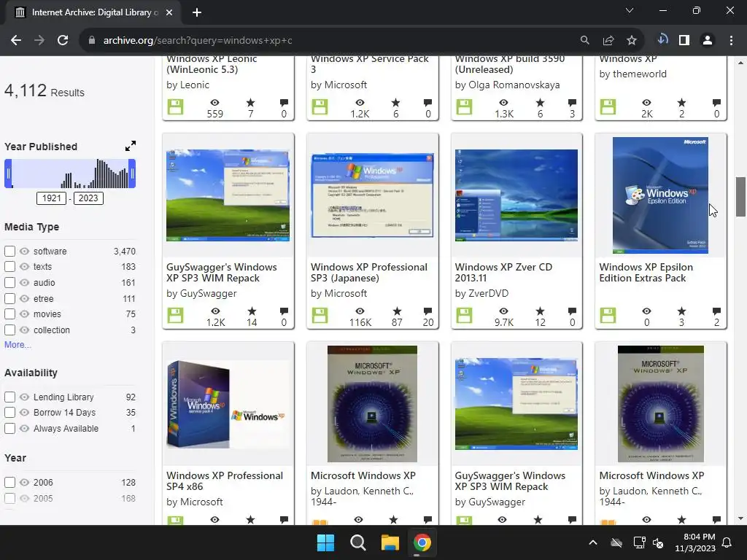Click Windows XP Epsilon Edition thumbnail image
747x560 pixels.
[660, 195]
